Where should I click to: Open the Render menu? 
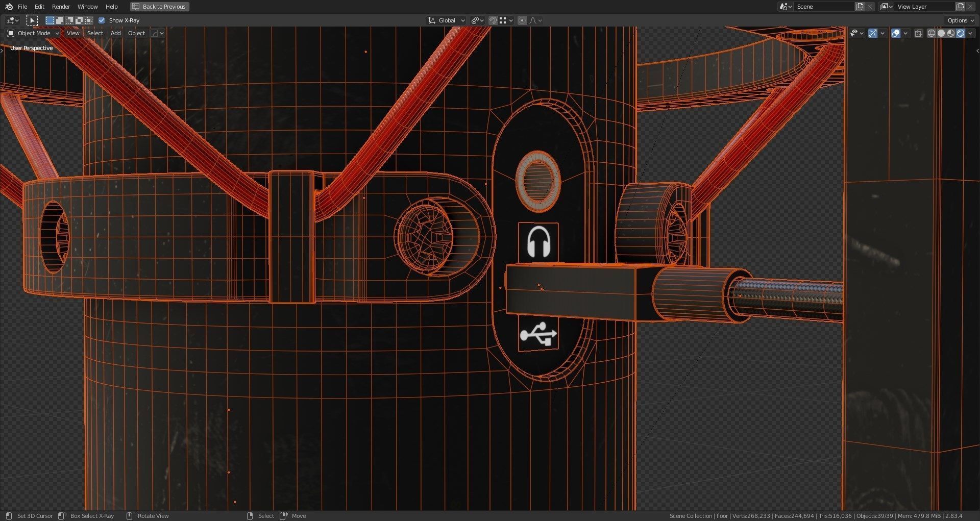61,7
